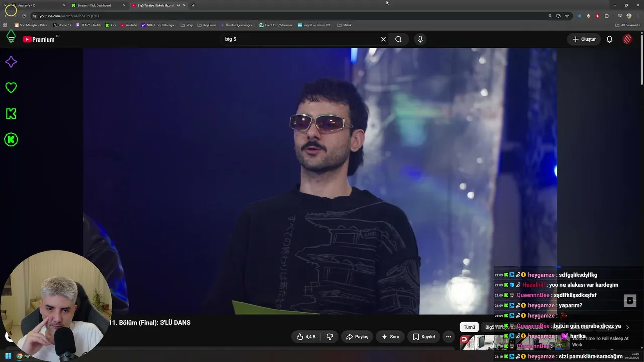Click the purple sparkle overlay icon
Screen dimensions: 644x362
tap(11, 62)
